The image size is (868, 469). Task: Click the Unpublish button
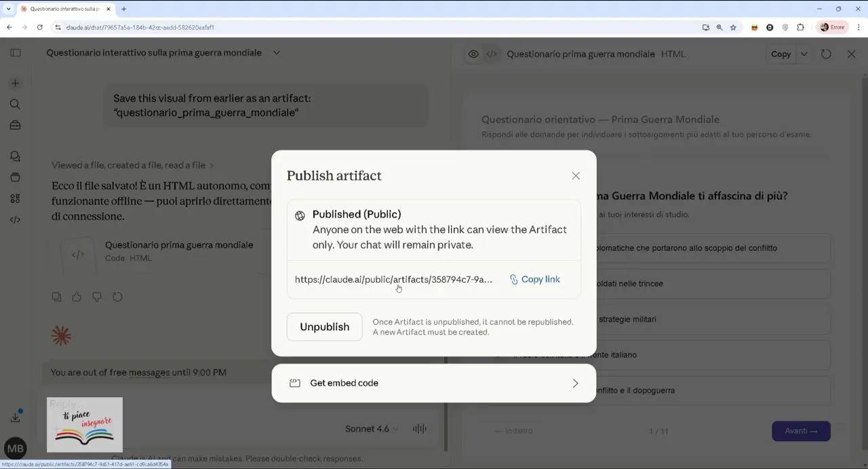pyautogui.click(x=324, y=327)
